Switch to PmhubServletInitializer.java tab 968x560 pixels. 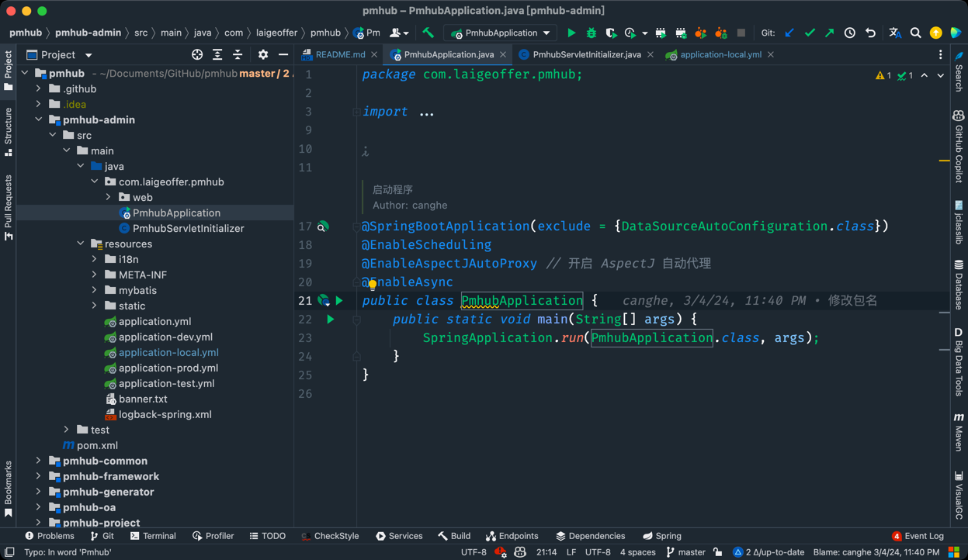click(x=586, y=55)
